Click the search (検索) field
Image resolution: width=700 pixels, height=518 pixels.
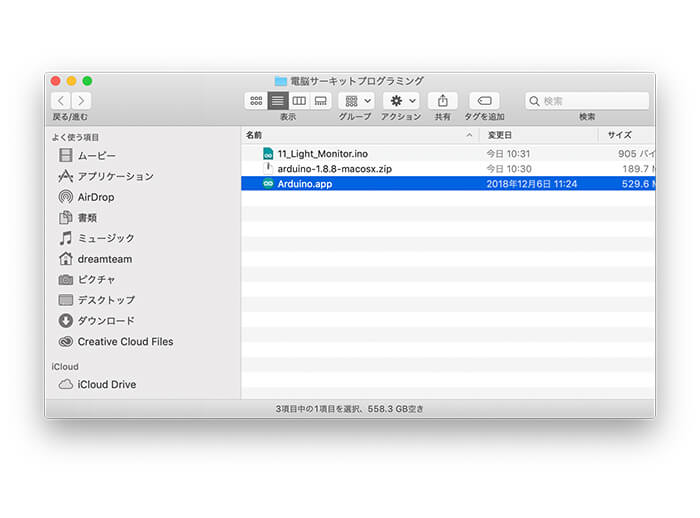[x=587, y=101]
